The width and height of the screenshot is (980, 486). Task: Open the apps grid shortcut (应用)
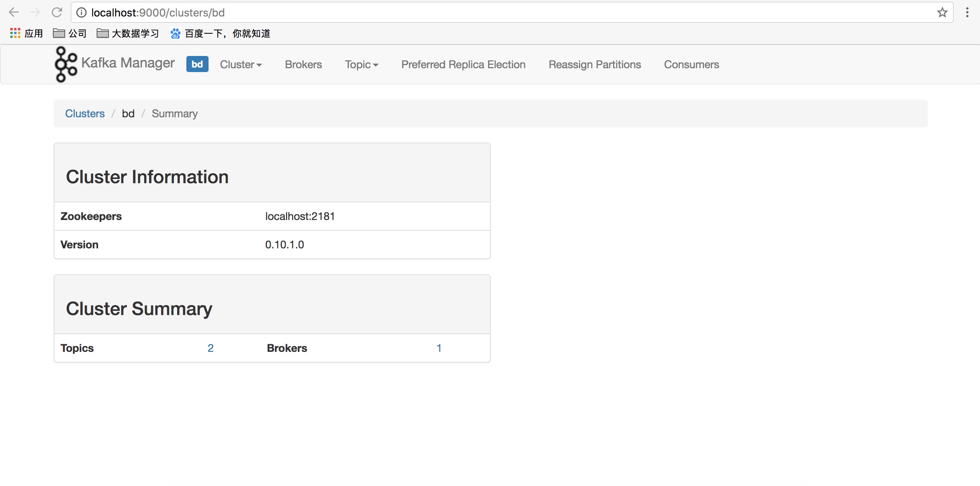coord(26,33)
